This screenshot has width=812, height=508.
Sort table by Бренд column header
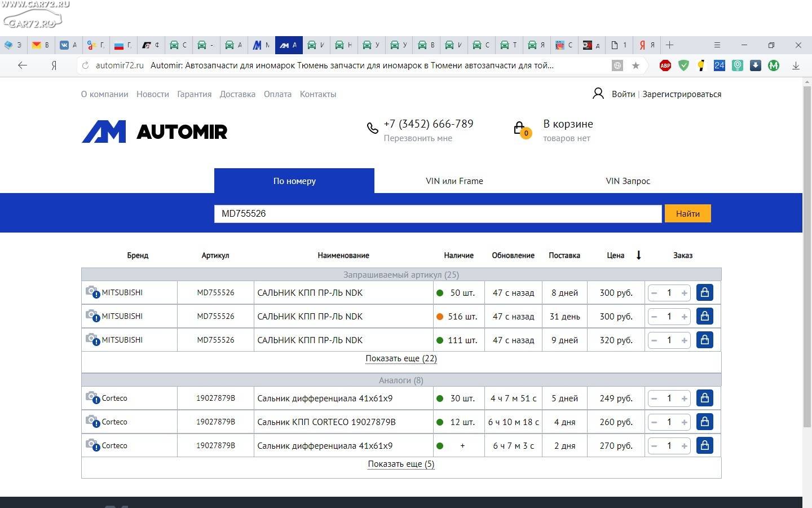pyautogui.click(x=138, y=255)
